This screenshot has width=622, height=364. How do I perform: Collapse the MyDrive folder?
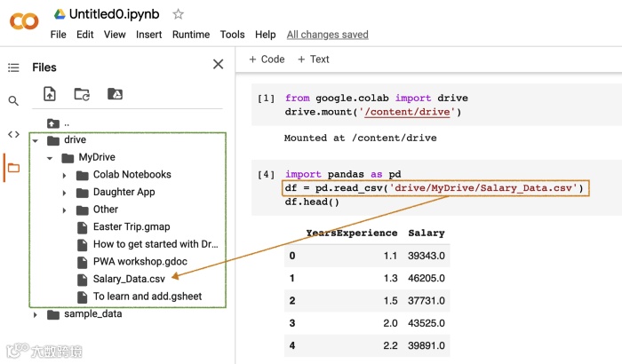tap(50, 158)
